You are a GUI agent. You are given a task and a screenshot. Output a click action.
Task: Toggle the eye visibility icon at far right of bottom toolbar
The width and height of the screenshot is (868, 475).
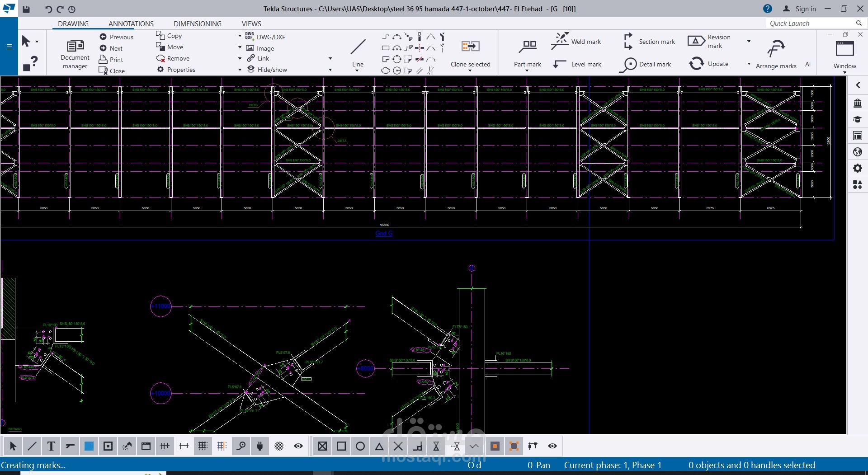click(552, 446)
